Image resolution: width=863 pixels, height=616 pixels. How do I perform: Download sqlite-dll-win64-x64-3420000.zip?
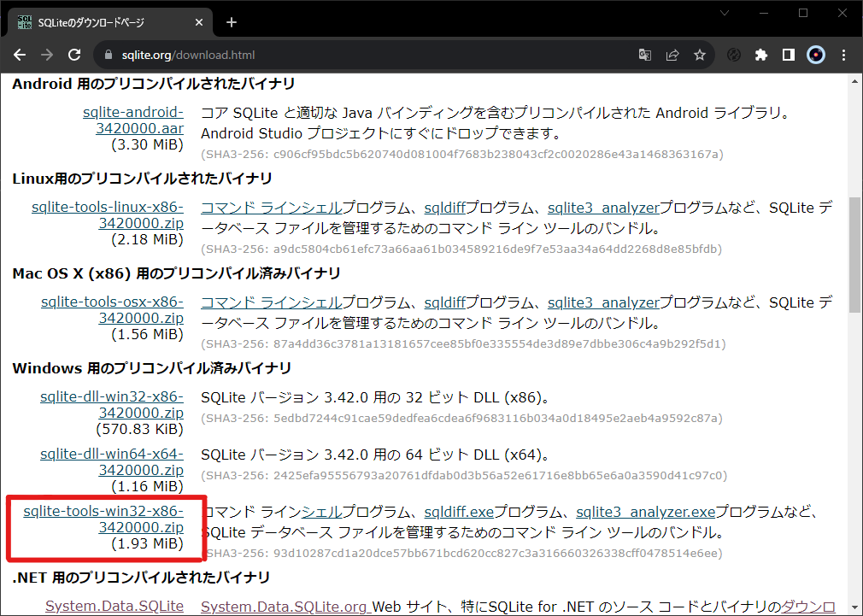point(112,461)
